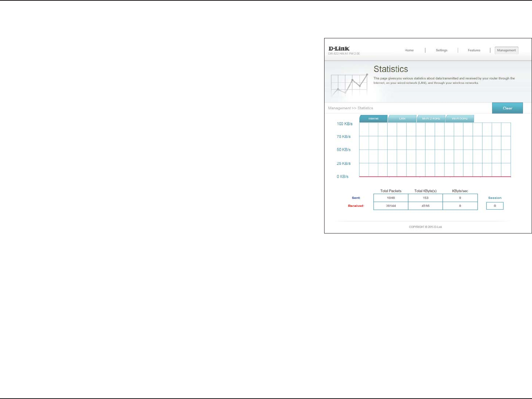Click the Received row label
This screenshot has width=532, height=399.
356,206
